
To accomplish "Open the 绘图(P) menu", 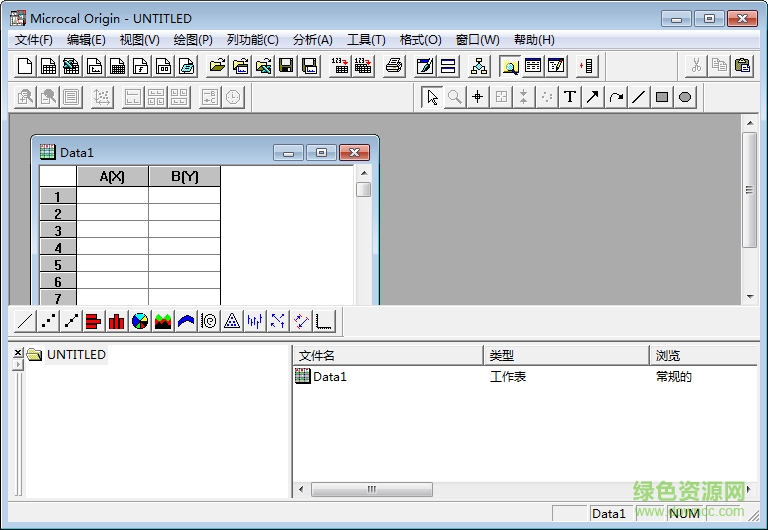I will tap(193, 40).
